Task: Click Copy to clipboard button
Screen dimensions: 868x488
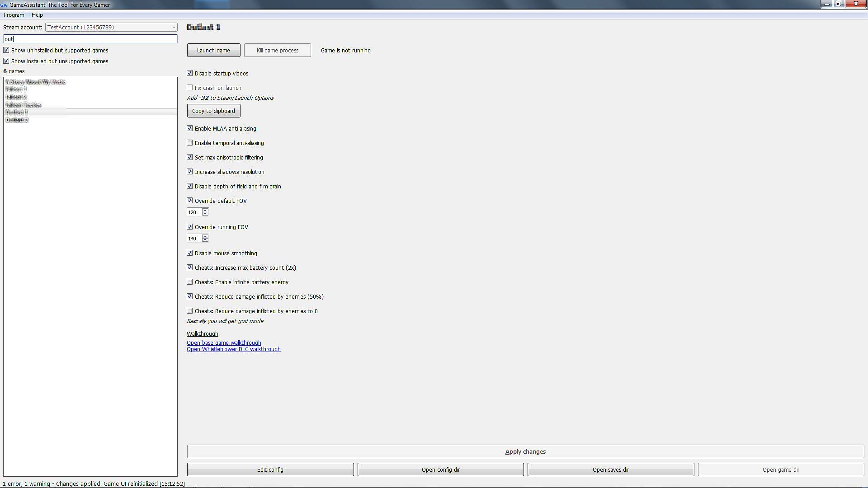Action: point(213,111)
